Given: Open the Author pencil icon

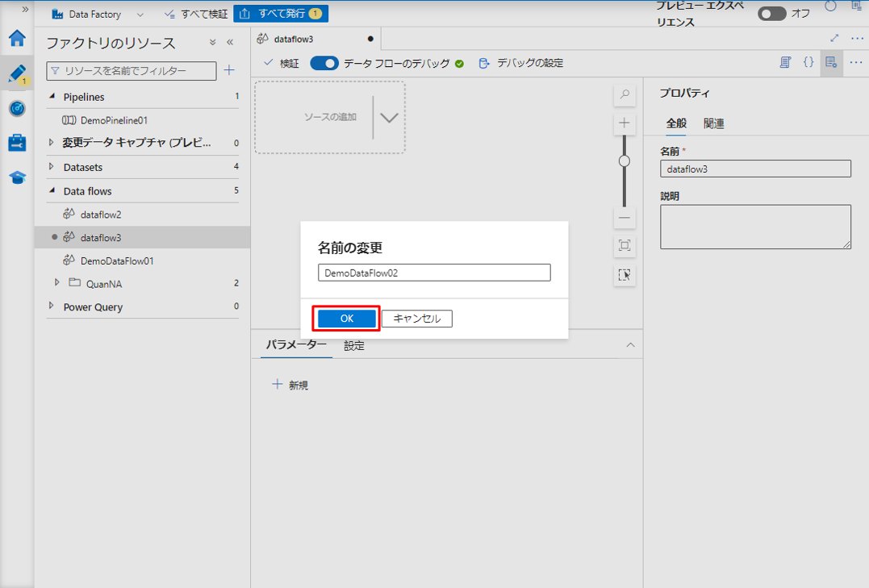Looking at the screenshot, I should click(17, 73).
